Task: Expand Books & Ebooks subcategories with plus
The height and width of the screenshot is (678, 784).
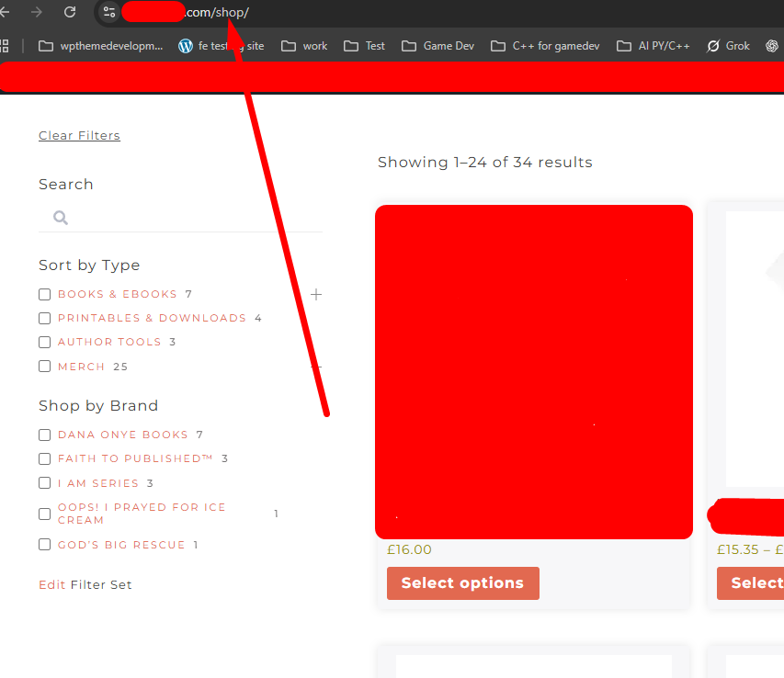Action: coord(316,294)
